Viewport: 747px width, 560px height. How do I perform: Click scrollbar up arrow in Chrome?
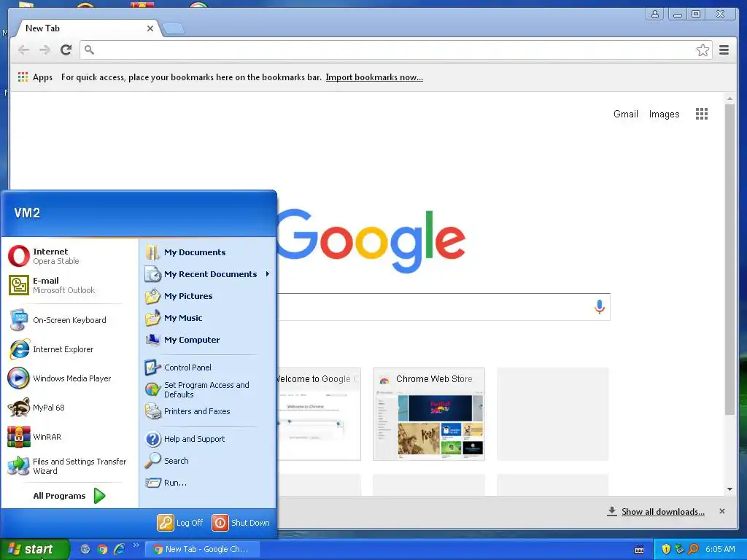tap(729, 98)
